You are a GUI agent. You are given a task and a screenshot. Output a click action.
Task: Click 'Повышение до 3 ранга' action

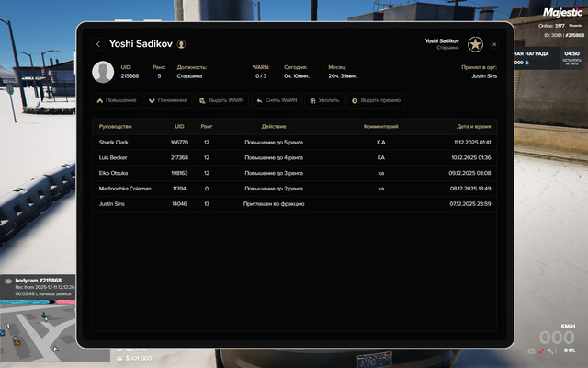(274, 173)
